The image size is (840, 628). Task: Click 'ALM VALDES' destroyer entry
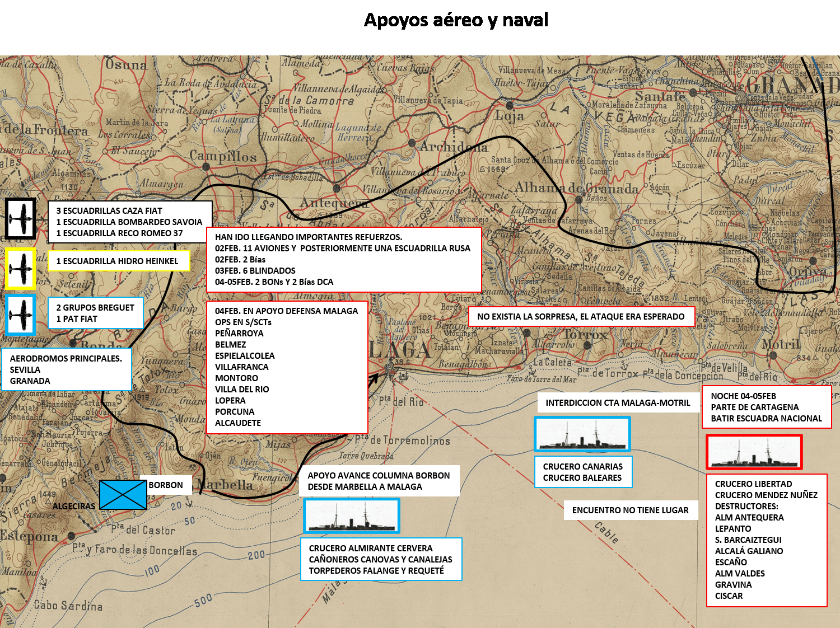(740, 574)
